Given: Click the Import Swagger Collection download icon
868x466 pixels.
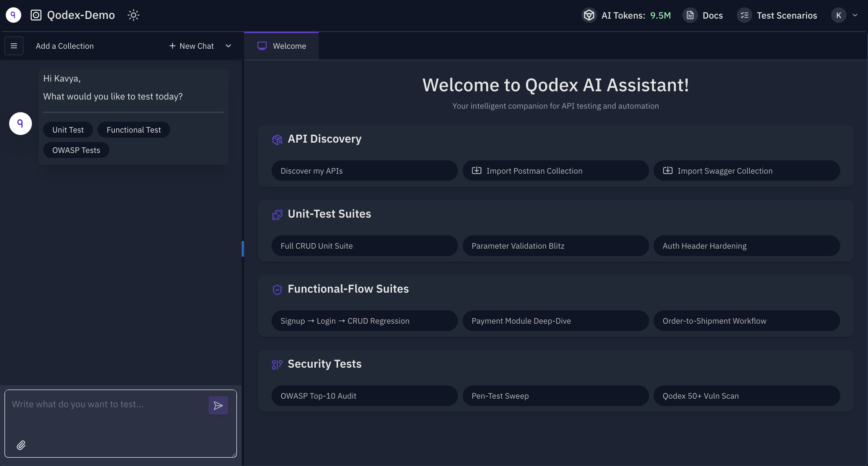Looking at the screenshot, I should pyautogui.click(x=667, y=170).
